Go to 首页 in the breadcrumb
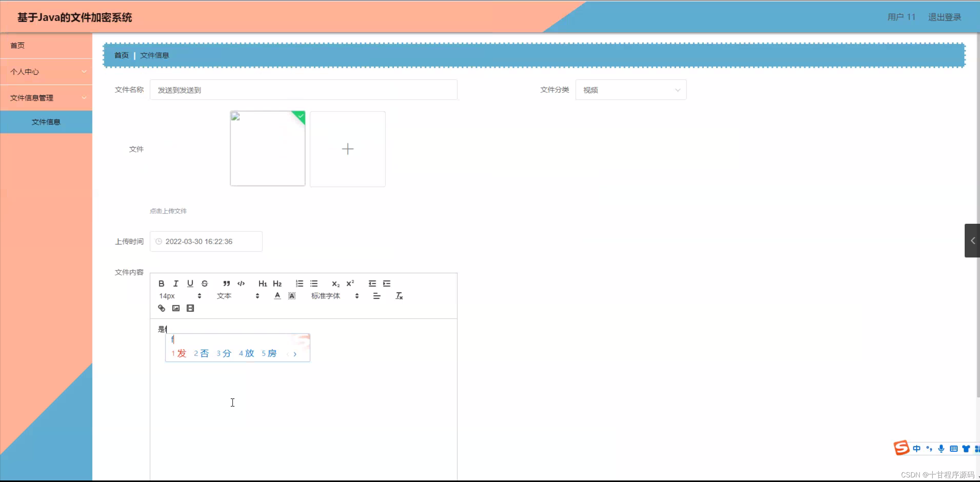This screenshot has height=482, width=980. 121,56
